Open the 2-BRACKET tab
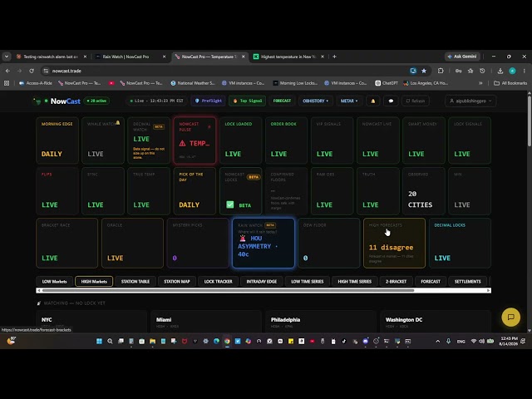This screenshot has width=532, height=399. click(396, 281)
